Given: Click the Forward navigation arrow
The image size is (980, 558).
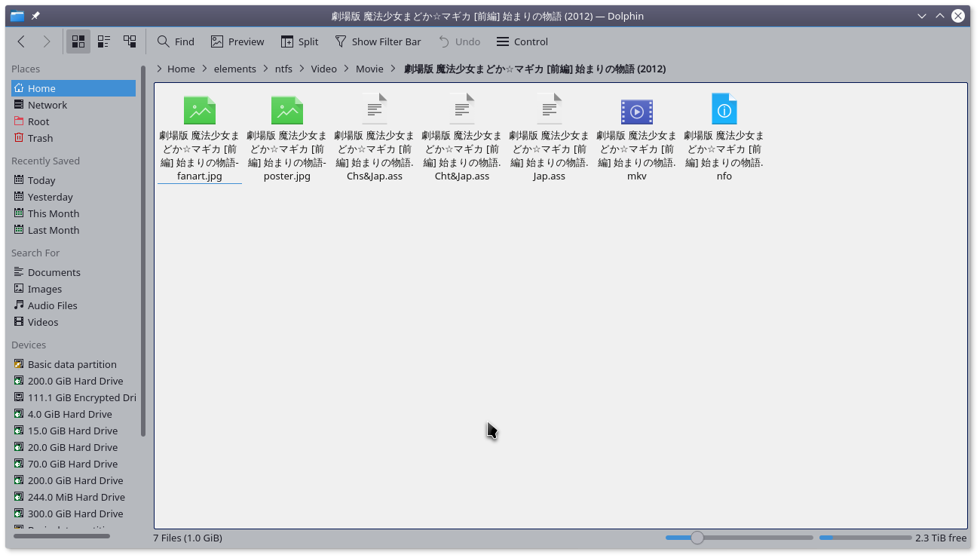Looking at the screenshot, I should (47, 41).
